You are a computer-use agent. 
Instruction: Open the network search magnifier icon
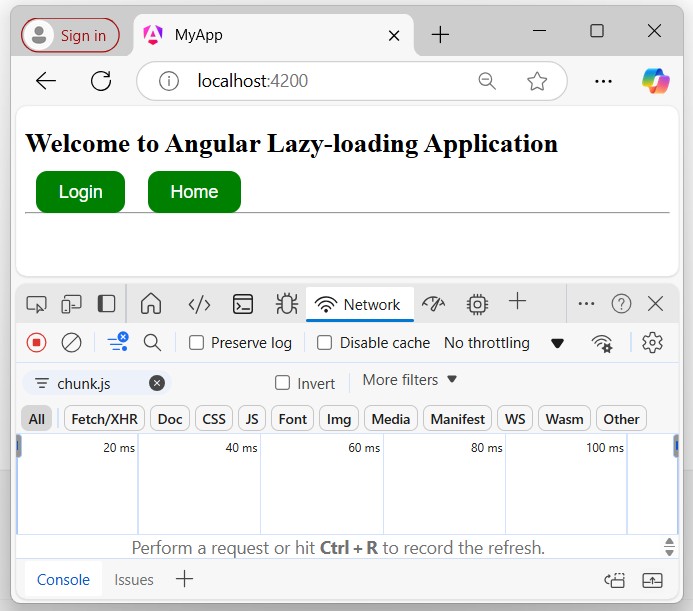(152, 343)
